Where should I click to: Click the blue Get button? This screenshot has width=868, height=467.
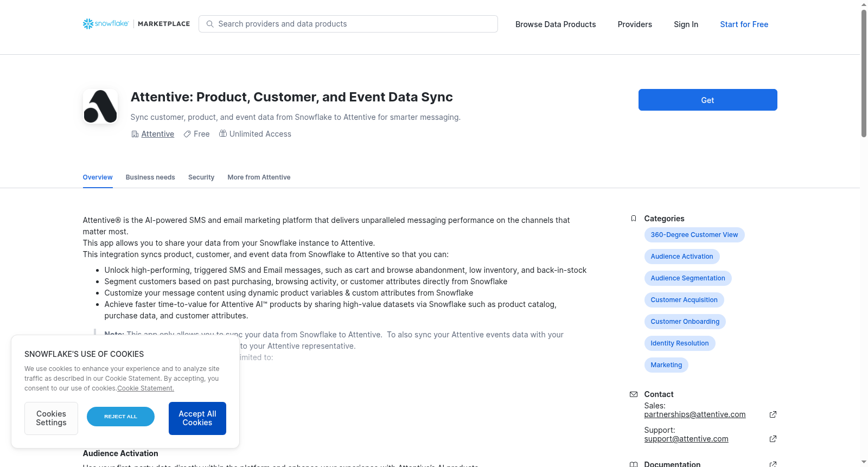pos(707,100)
